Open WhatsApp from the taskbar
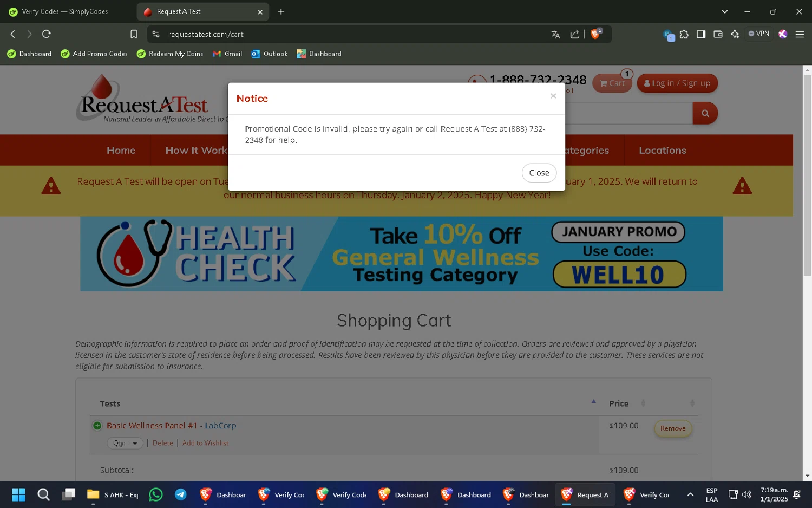The width and height of the screenshot is (812, 508). (x=155, y=494)
